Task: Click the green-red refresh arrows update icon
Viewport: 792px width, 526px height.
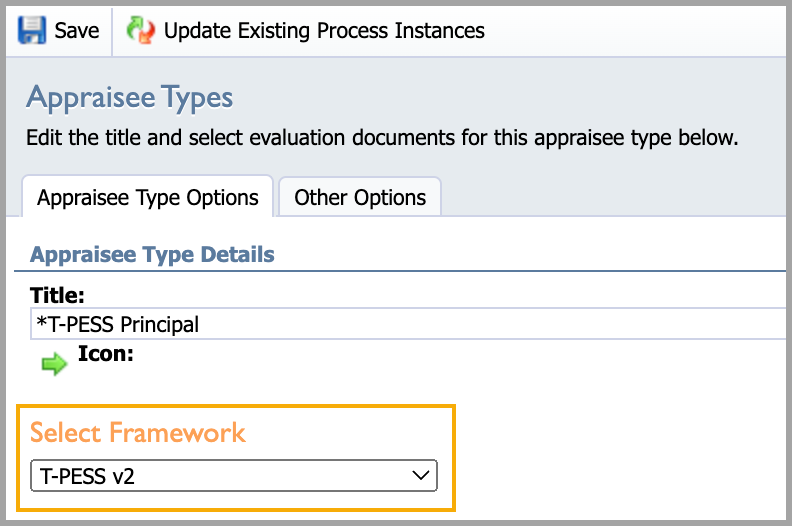Action: tap(141, 30)
